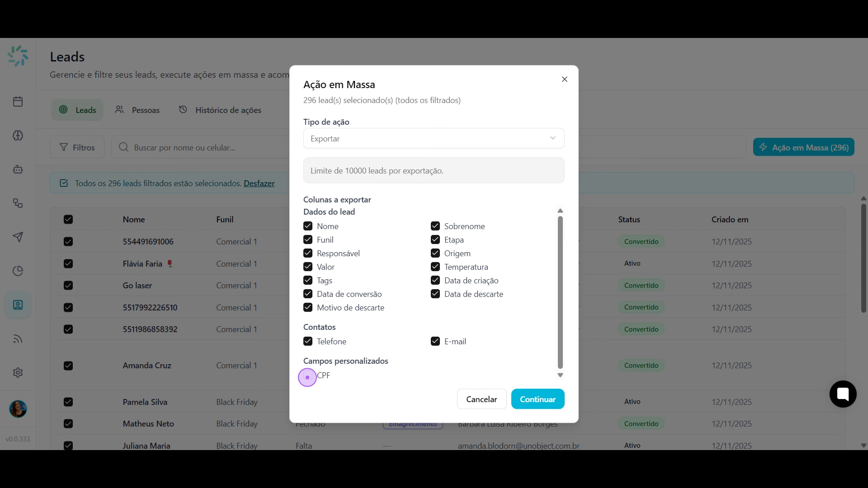The width and height of the screenshot is (868, 488).
Task: Uncheck the Nome column checkbox
Action: [308, 226]
